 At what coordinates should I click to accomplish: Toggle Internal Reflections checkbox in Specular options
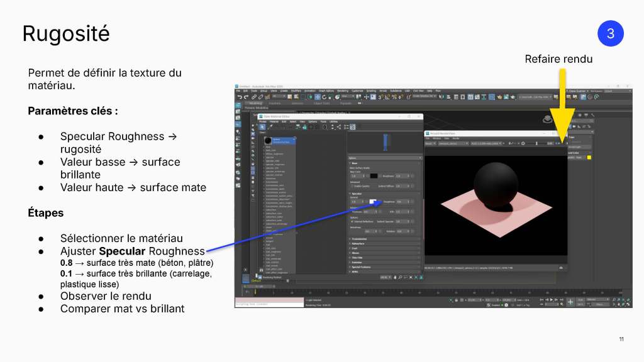pyautogui.click(x=352, y=221)
